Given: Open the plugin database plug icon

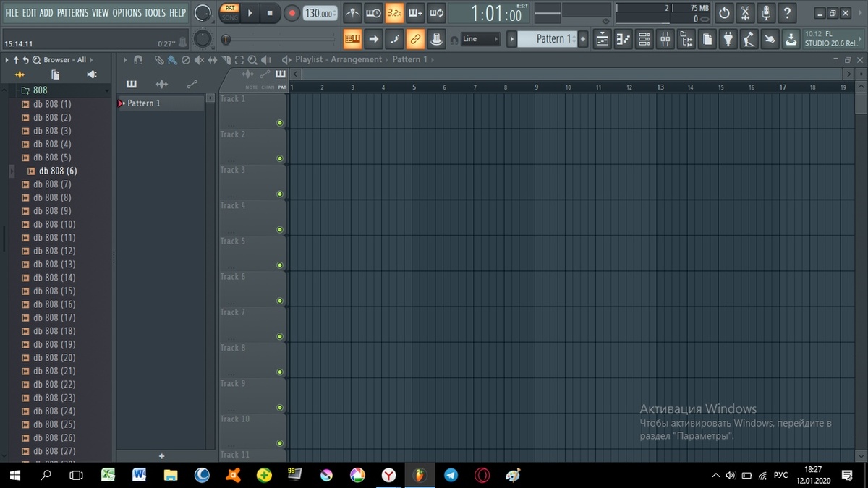Looking at the screenshot, I should pos(728,39).
